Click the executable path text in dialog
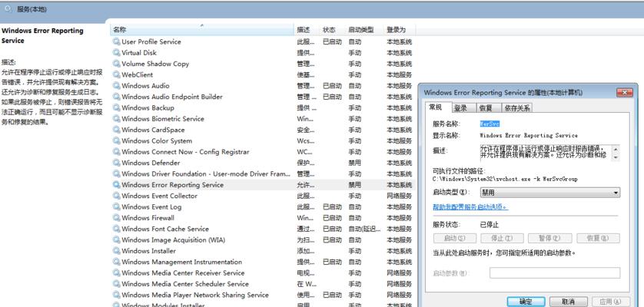 click(x=505, y=179)
